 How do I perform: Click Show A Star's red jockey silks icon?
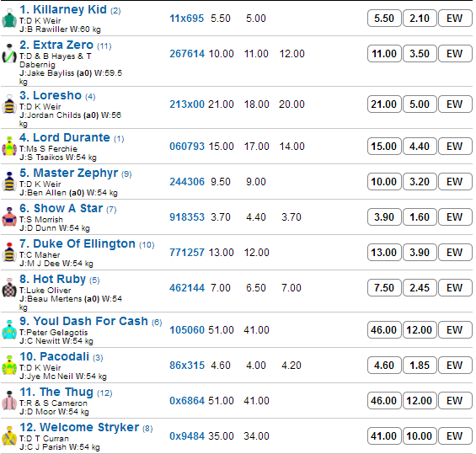pyautogui.click(x=9, y=217)
